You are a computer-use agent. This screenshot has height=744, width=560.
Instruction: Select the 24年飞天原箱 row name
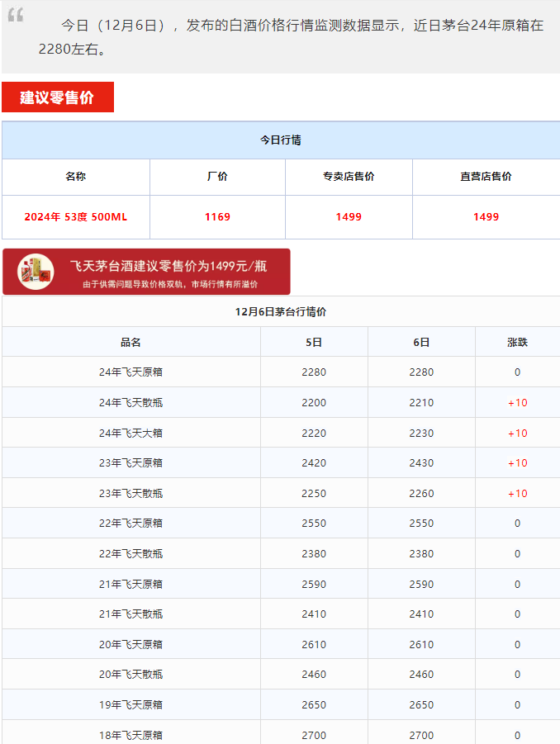tap(131, 372)
